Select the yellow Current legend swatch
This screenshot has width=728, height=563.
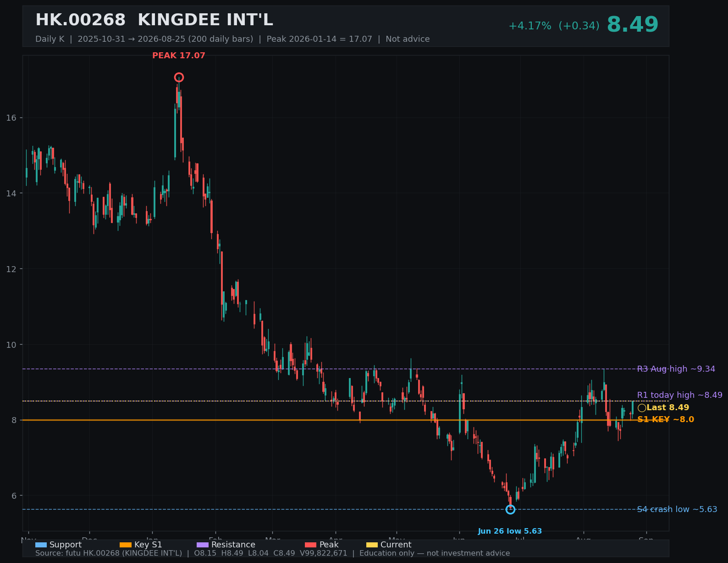coord(372,545)
